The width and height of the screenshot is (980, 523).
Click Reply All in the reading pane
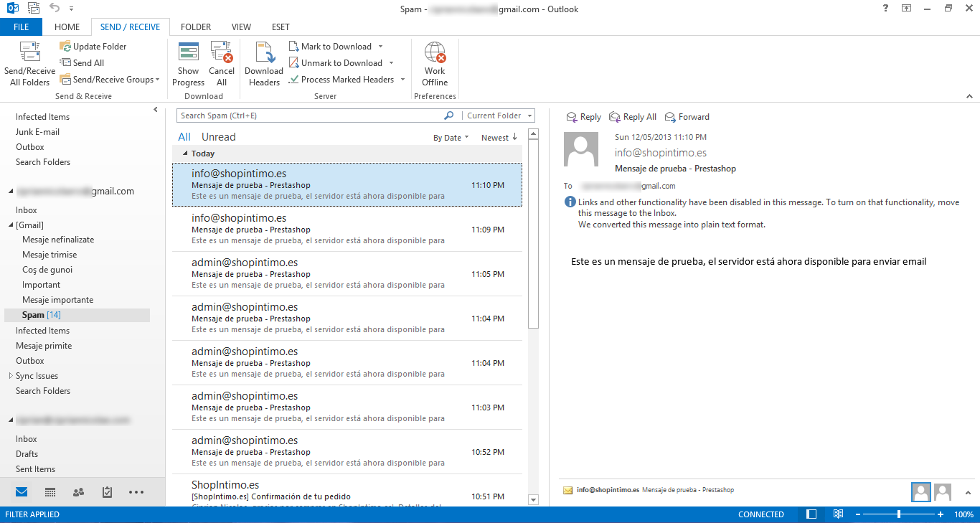pos(633,117)
